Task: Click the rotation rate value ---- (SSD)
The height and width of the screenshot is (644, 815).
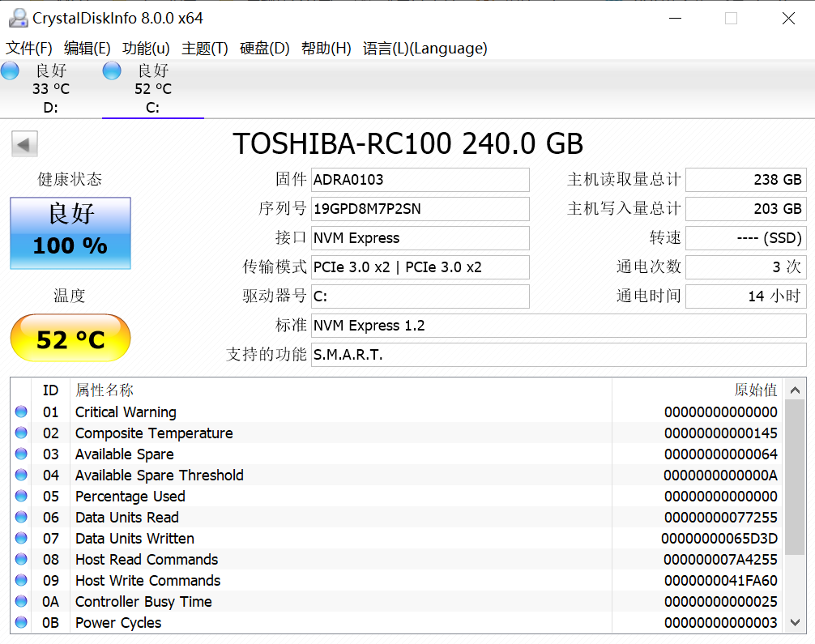Action: (746, 238)
